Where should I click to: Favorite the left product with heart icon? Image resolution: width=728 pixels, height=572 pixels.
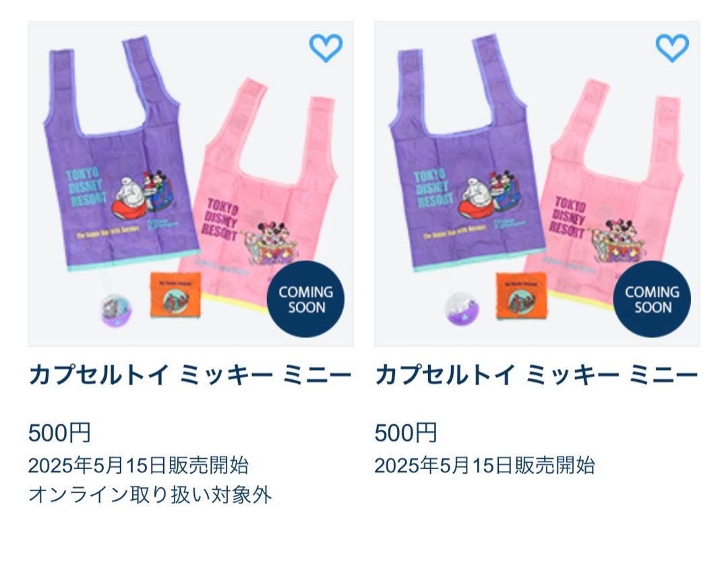pos(326,48)
